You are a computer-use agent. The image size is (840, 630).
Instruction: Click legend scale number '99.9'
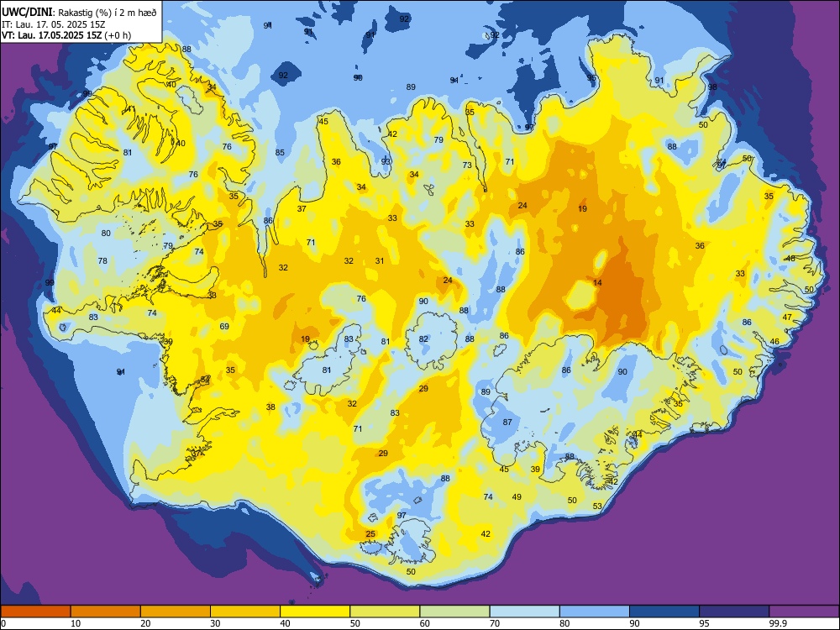(x=778, y=623)
